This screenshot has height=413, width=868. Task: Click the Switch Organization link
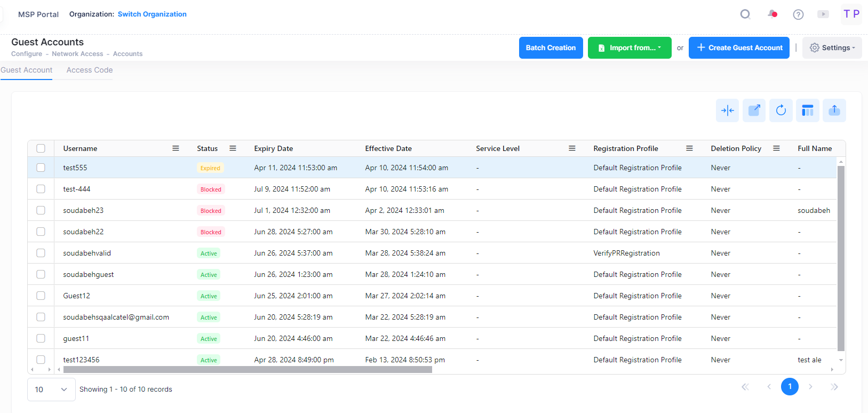coord(152,14)
